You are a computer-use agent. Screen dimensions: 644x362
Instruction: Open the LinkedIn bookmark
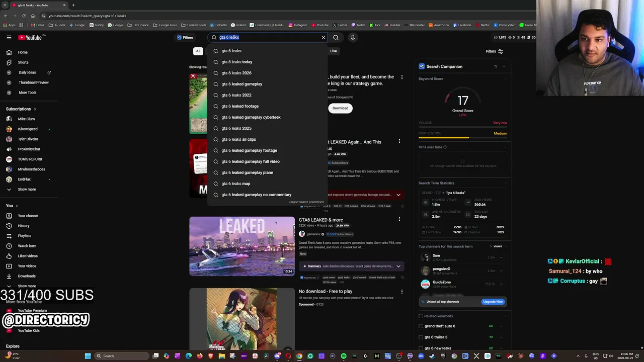[219, 25]
